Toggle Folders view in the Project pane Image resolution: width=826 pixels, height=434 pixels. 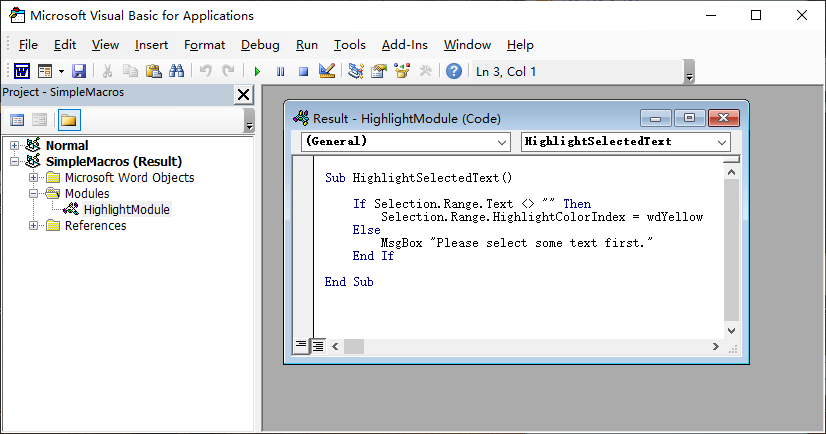(x=69, y=120)
